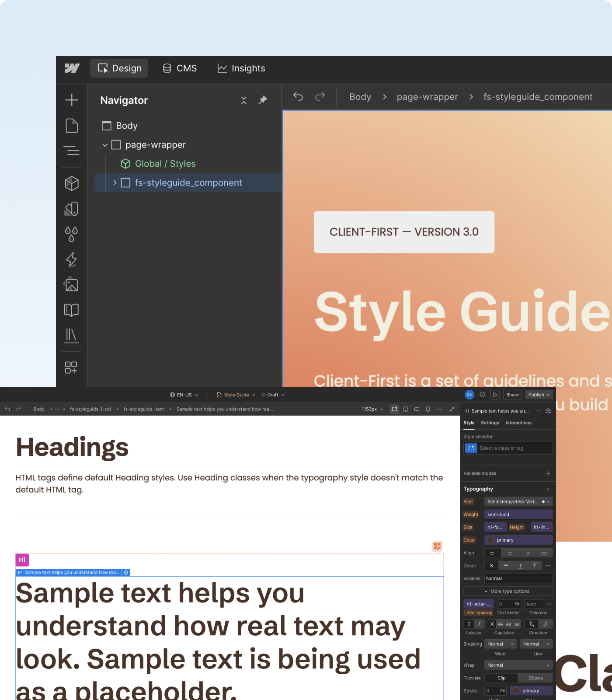Collapse More type options

[508, 591]
